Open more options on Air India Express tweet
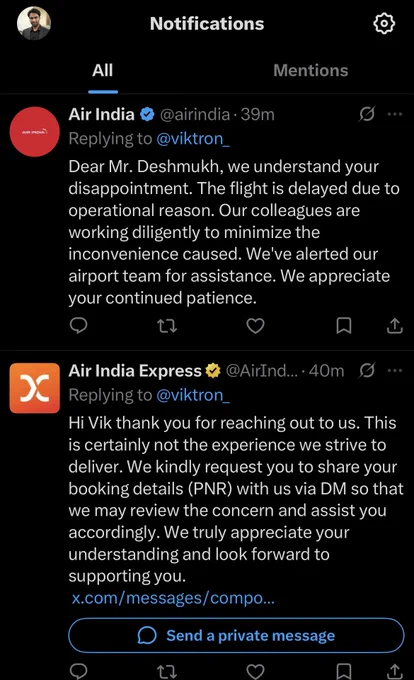Screen dimensions: 414x680 pyautogui.click(x=395, y=371)
